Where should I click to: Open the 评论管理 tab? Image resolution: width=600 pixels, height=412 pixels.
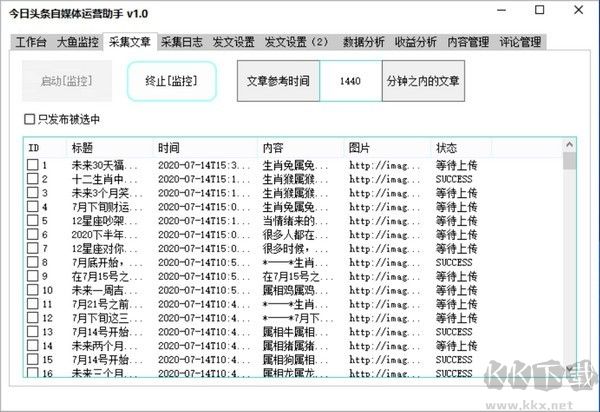click(520, 42)
